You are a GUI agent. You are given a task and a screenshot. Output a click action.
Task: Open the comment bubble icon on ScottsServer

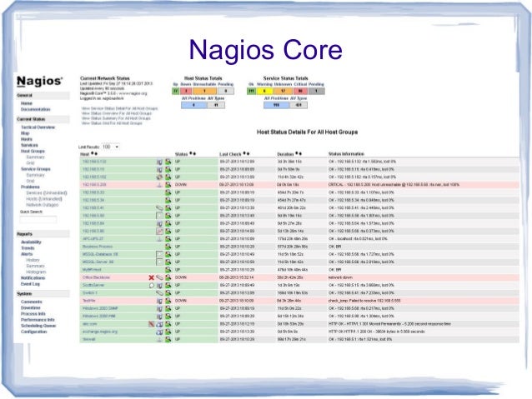(152, 285)
